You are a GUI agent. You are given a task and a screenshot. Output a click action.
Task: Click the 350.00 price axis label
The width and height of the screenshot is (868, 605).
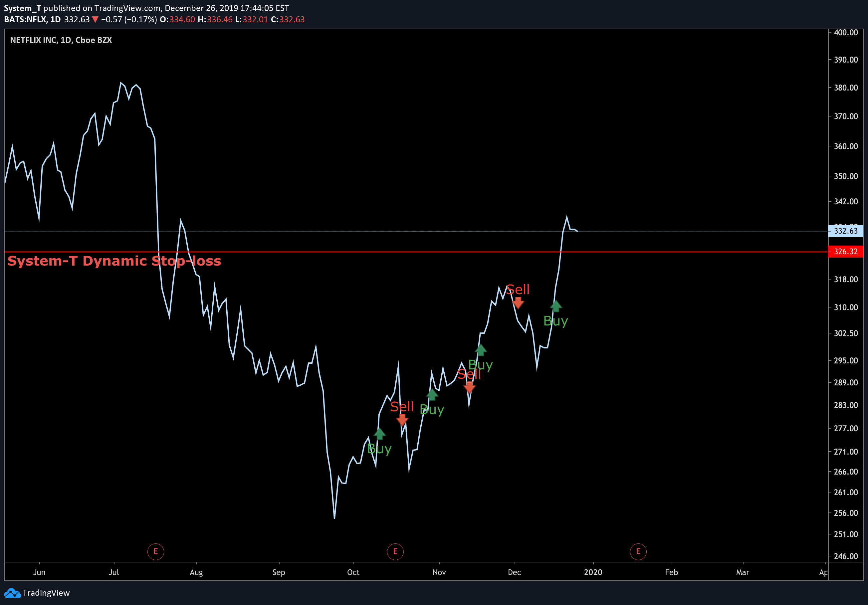pos(846,176)
